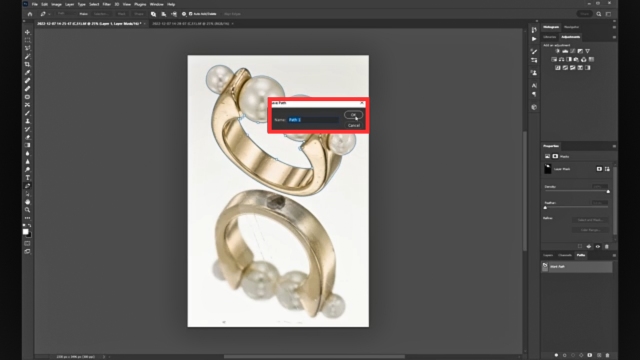Viewport: 640px width, 360px height.
Task: Open the Layer menu
Action: click(70, 4)
